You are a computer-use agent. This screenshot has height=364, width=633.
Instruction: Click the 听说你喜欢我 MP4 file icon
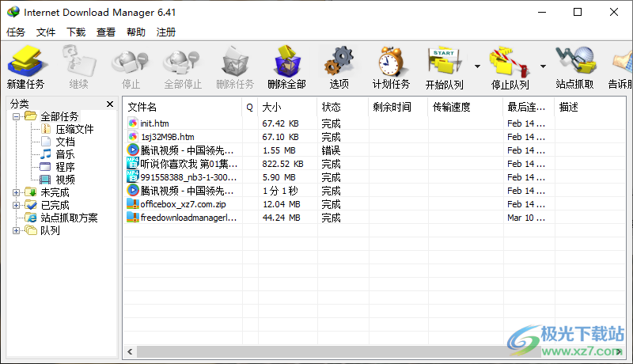pyautogui.click(x=133, y=164)
